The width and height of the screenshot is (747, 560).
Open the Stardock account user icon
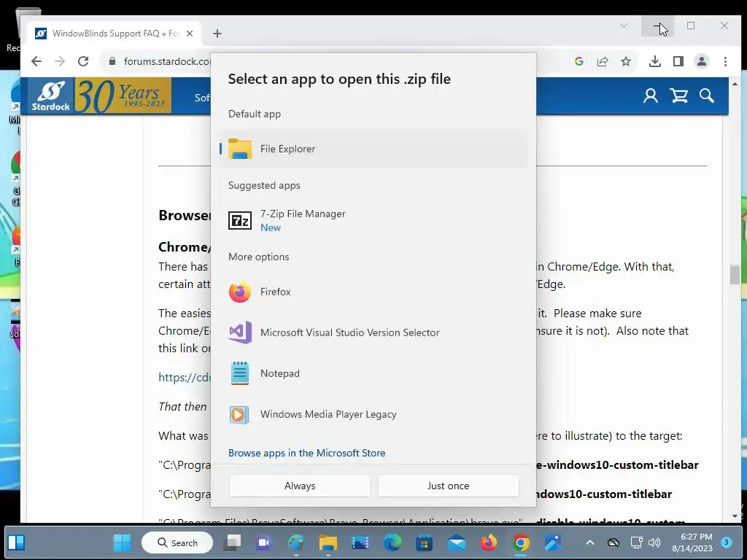(x=651, y=96)
